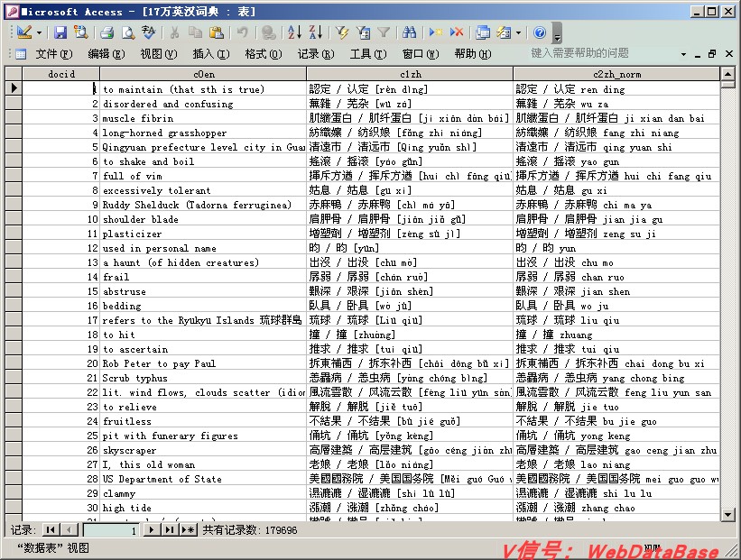Screen dimensions: 741x560
Task: Show database window icon
Action: tap(483, 32)
